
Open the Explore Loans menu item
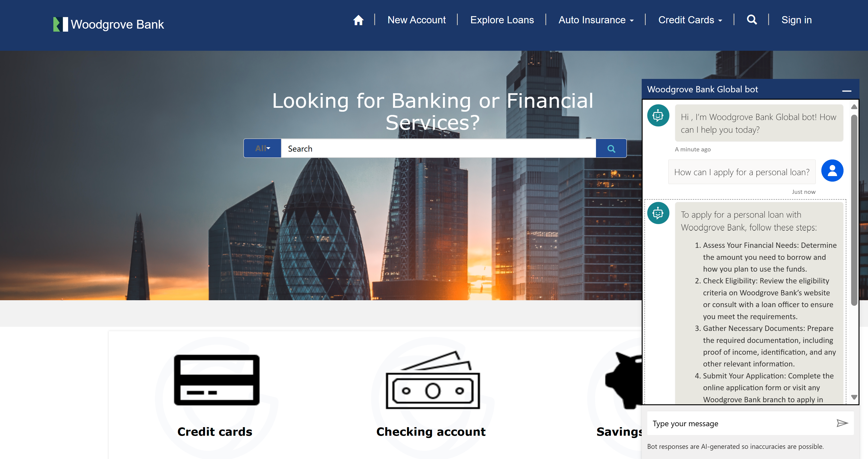pos(502,20)
